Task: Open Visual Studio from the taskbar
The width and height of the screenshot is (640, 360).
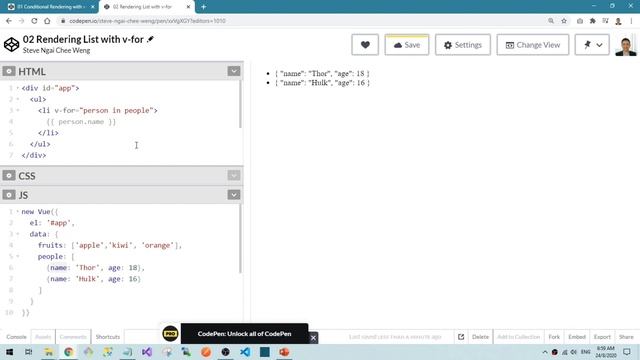Action: 147,352
